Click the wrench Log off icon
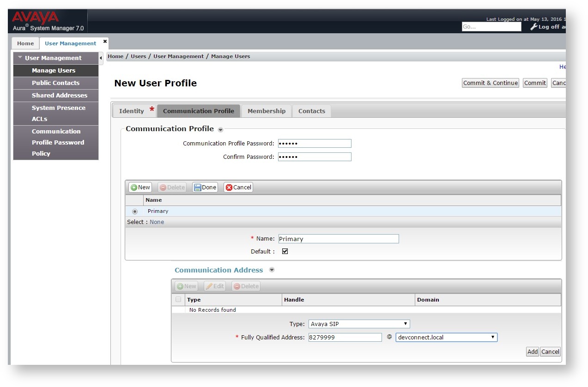This screenshot has height=387, width=588. 533,27
